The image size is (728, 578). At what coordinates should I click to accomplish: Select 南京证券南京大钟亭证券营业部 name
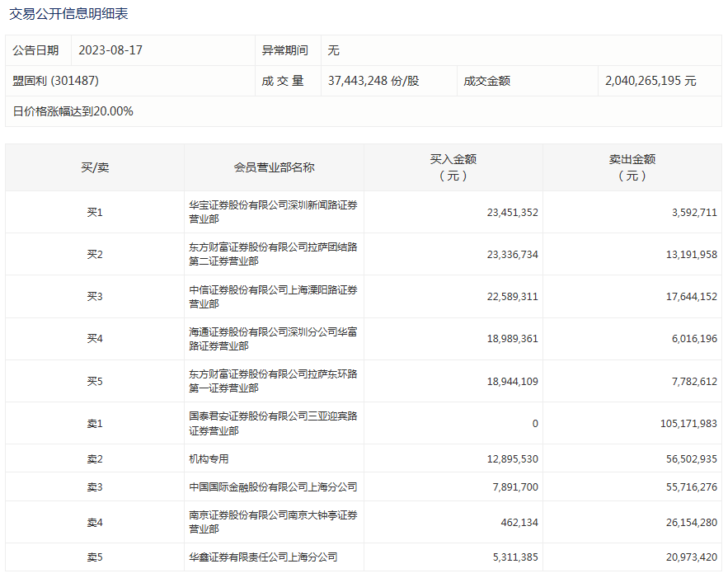(273, 521)
